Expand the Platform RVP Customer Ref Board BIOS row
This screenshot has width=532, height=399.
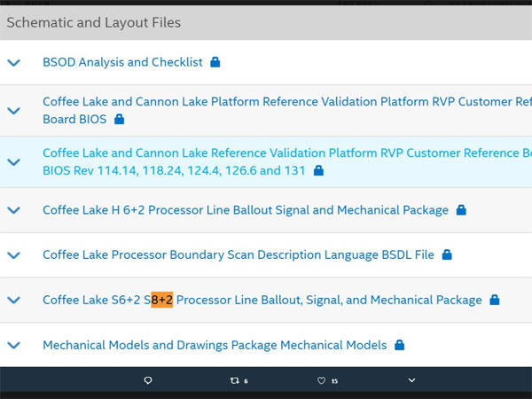point(14,111)
